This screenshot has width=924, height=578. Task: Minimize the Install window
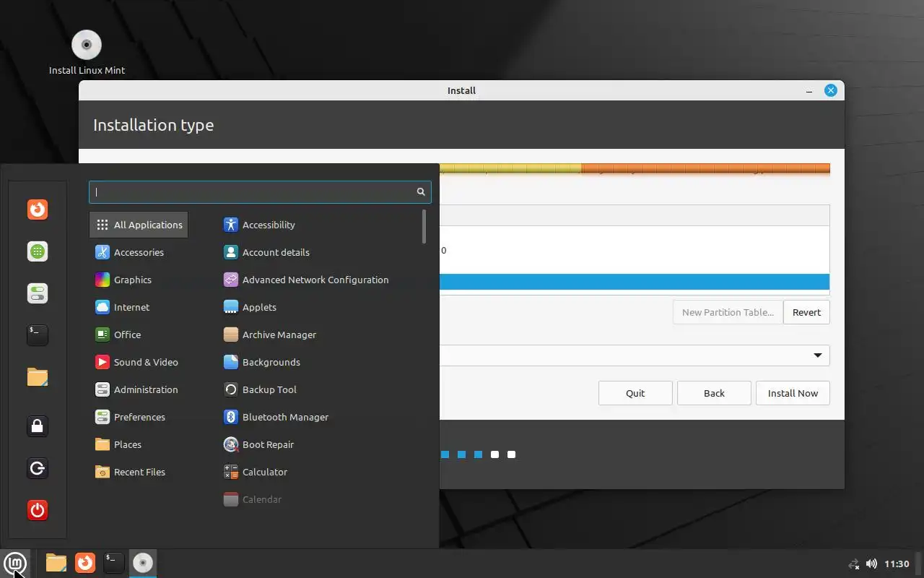[809, 91]
